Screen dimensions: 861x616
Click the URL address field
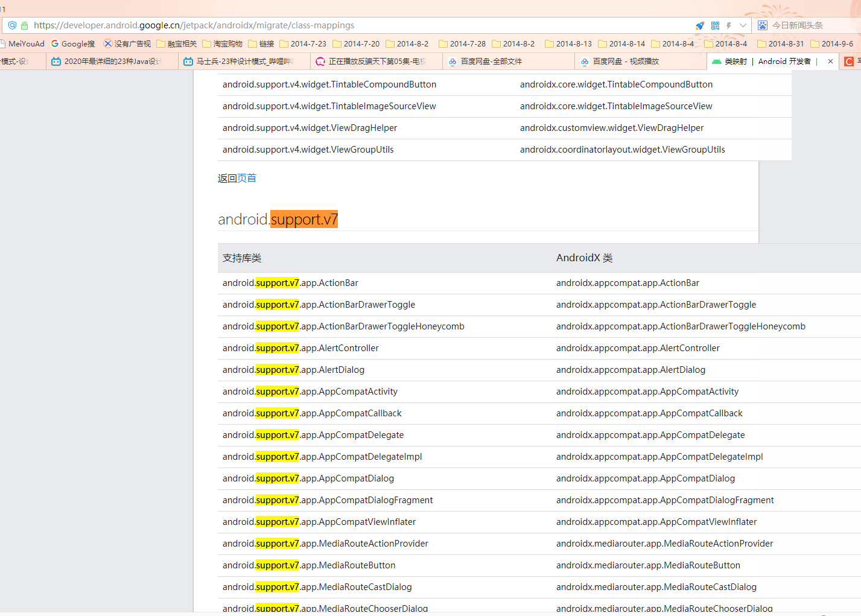click(362, 25)
